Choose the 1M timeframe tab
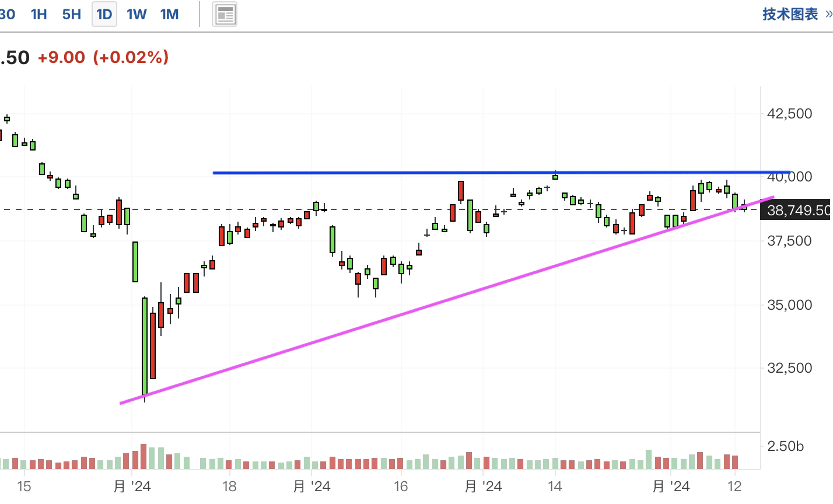 pyautogui.click(x=170, y=14)
